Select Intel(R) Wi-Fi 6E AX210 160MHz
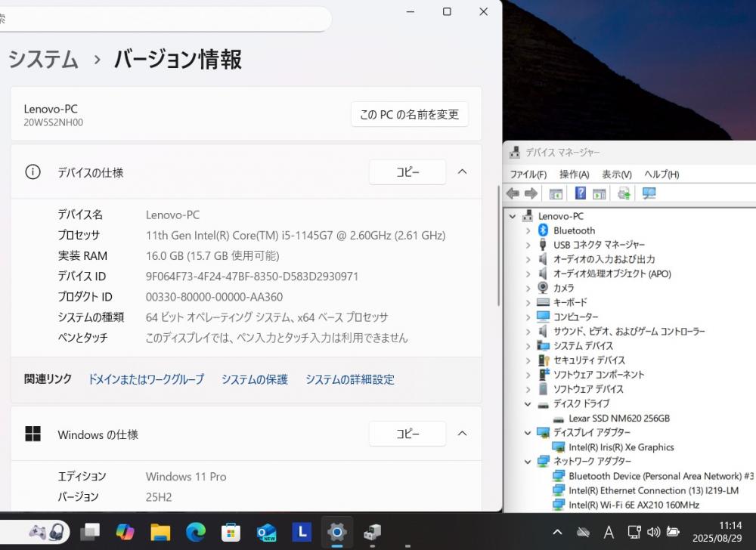The image size is (756, 550). [634, 505]
